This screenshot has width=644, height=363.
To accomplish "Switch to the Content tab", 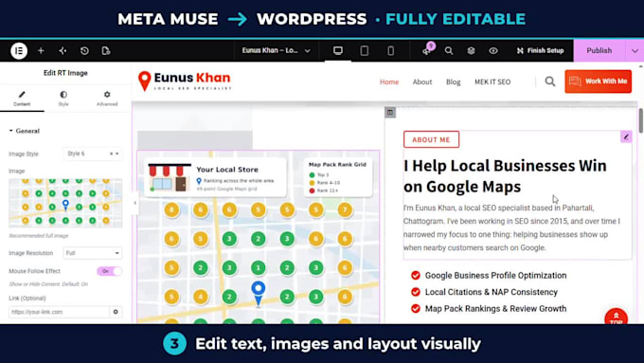I will (x=22, y=99).
